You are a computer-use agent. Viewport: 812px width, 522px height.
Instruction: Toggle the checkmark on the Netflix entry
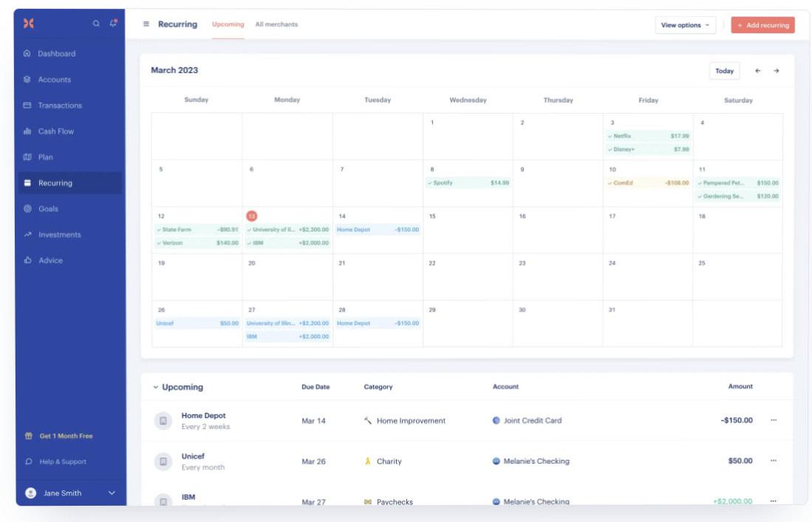coord(610,136)
